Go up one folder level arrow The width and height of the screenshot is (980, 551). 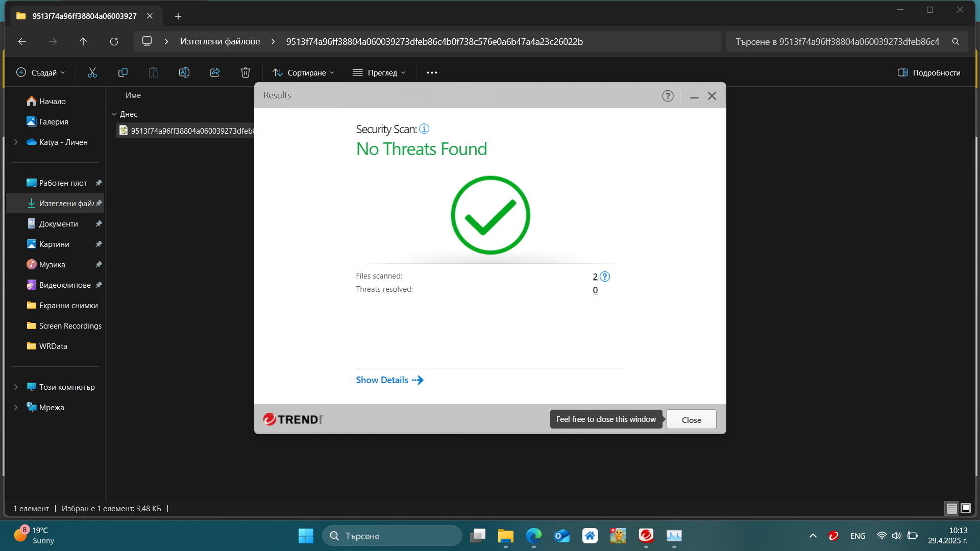tap(83, 41)
